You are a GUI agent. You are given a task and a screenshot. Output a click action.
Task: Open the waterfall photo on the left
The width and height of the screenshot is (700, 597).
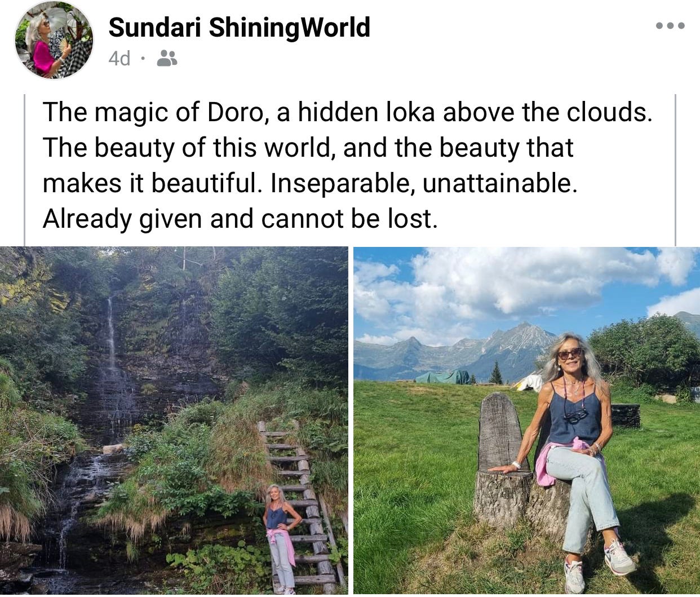tap(174, 421)
